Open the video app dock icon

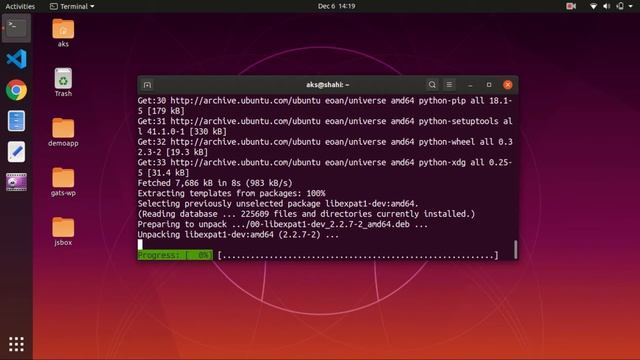pyautogui.click(x=16, y=182)
